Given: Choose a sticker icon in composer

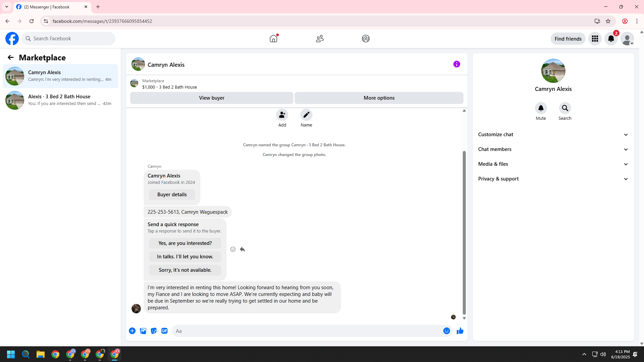Looking at the screenshot, I should coord(154,331).
